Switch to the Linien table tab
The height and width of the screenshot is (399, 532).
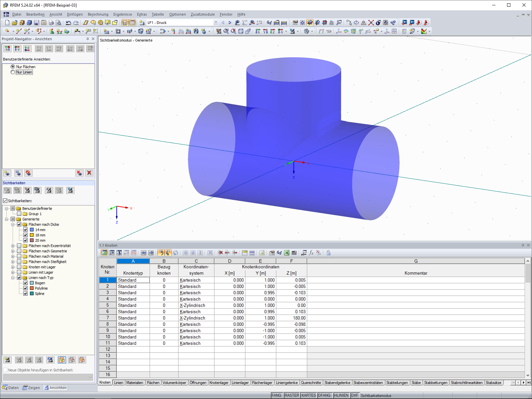pyautogui.click(x=119, y=383)
